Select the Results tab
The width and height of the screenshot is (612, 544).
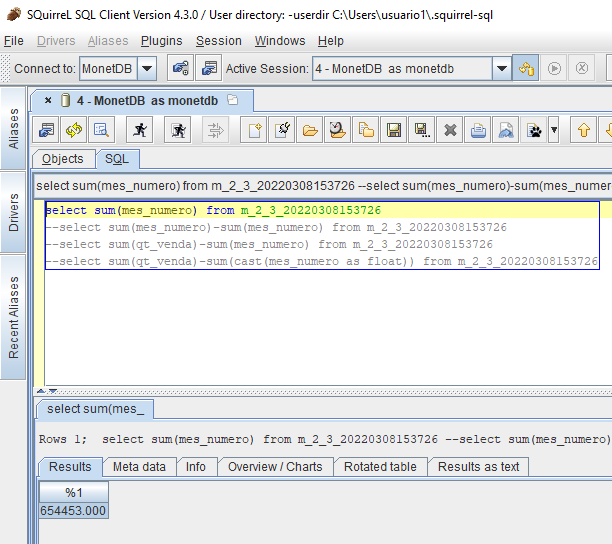coord(70,467)
